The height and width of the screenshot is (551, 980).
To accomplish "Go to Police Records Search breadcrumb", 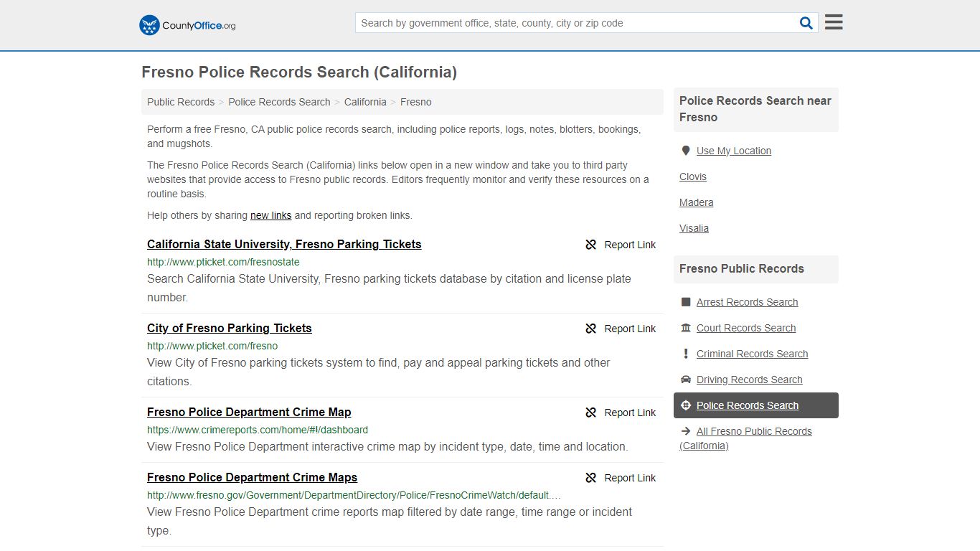I will 279,102.
